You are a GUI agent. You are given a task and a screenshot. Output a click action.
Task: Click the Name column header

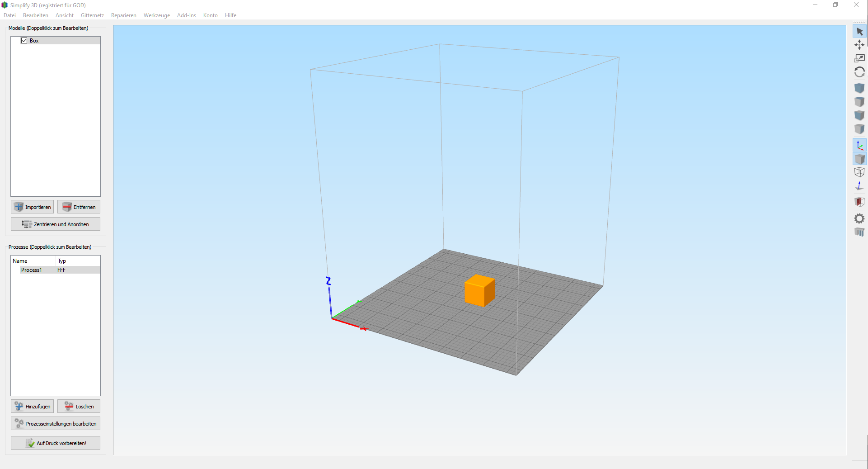(x=33, y=261)
